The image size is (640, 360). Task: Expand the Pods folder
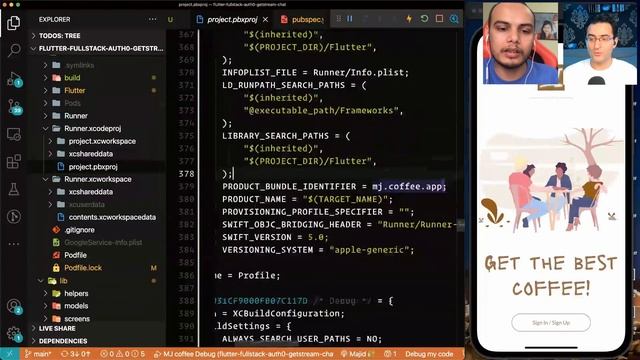tap(72, 103)
